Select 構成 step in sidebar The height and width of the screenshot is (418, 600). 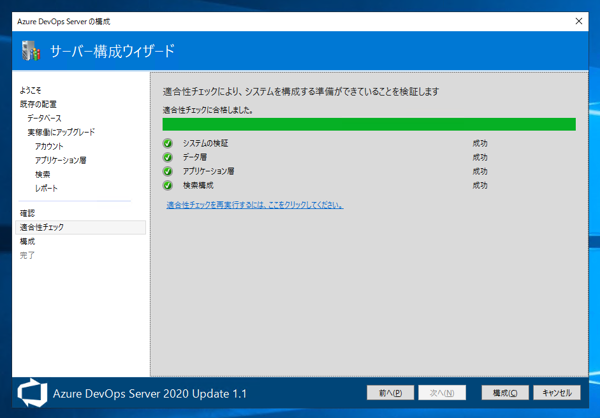click(x=28, y=242)
